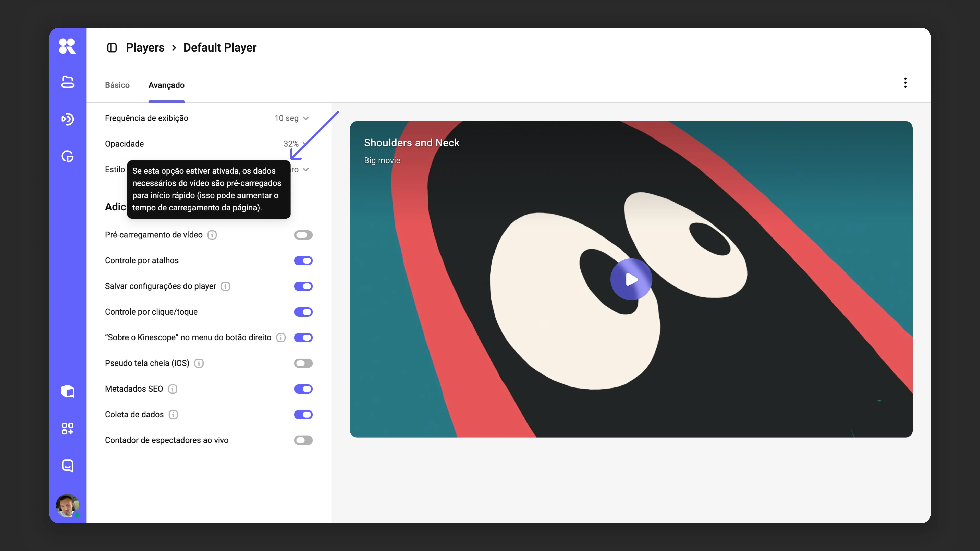980x551 pixels.
Task: Open the add apps grid icon
Action: point(67,429)
